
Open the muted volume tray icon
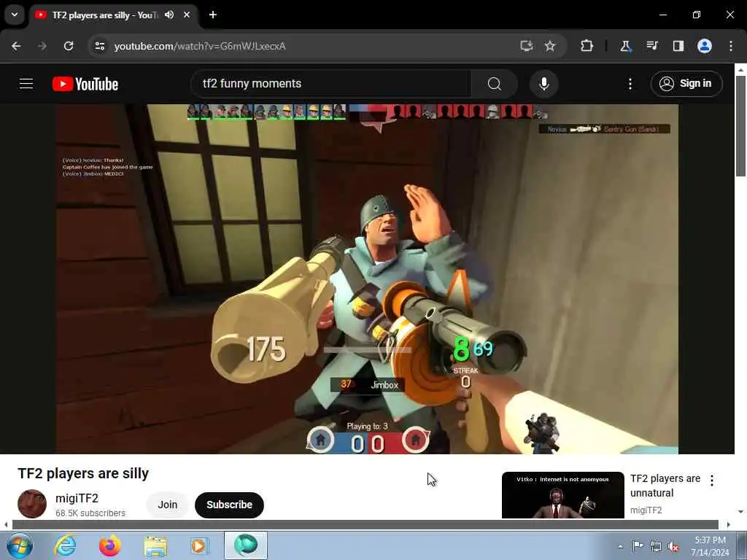(x=673, y=546)
